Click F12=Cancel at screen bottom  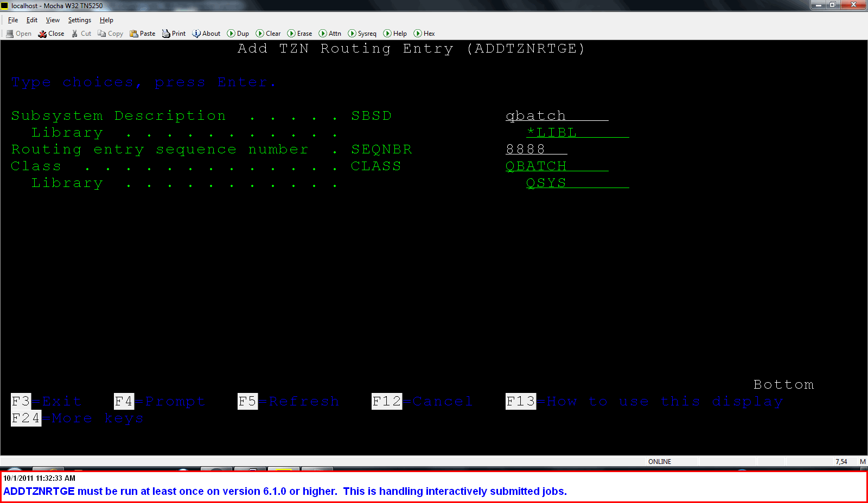tap(422, 401)
